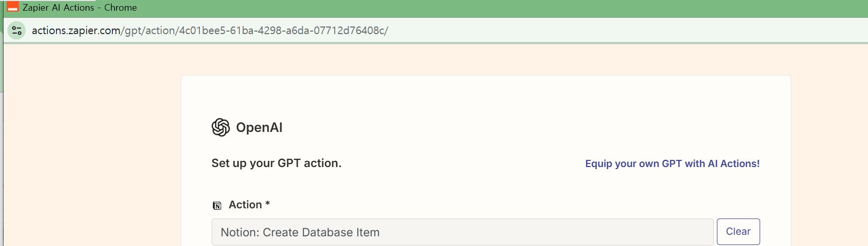Click the "Zapier AI Actions - Chrome" window title

[79, 8]
